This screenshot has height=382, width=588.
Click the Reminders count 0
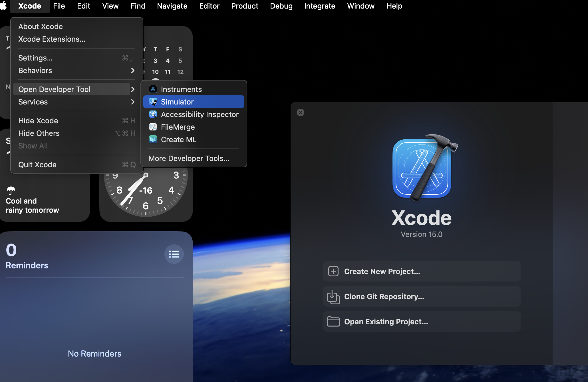(11, 250)
